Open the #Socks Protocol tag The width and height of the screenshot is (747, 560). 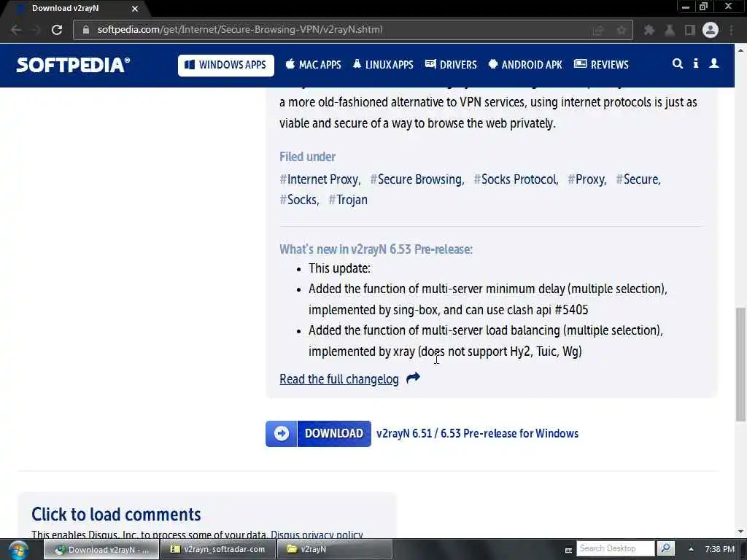coord(516,179)
